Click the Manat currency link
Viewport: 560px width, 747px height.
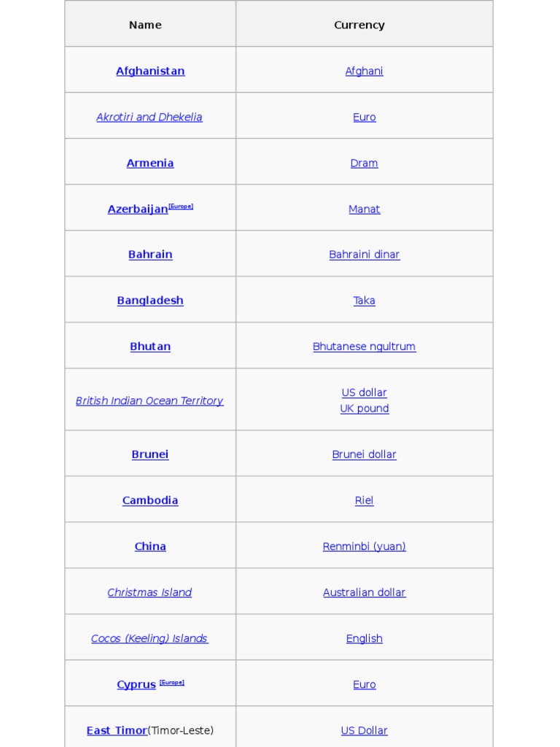coord(364,209)
